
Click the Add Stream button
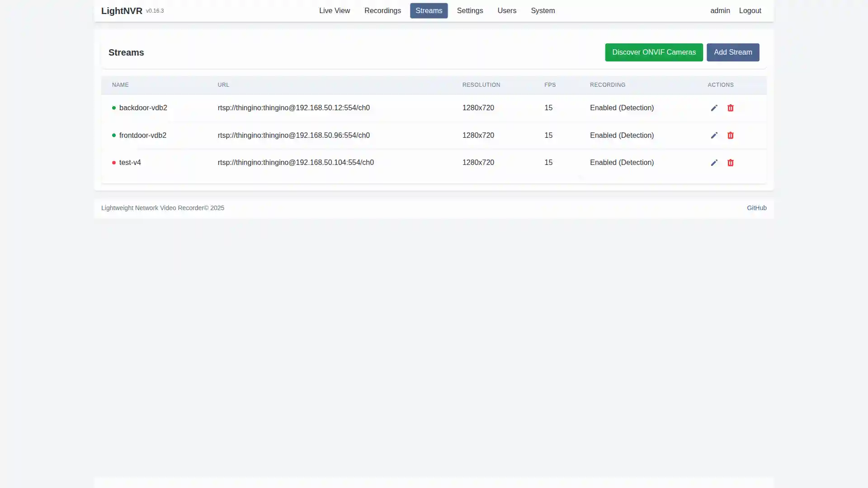click(x=733, y=52)
